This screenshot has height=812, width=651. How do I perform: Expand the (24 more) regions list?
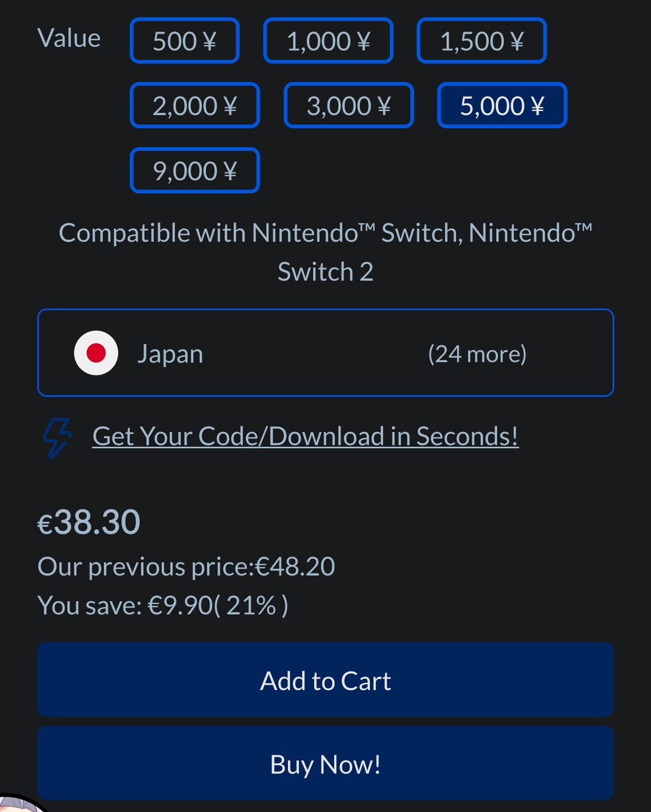tap(477, 354)
